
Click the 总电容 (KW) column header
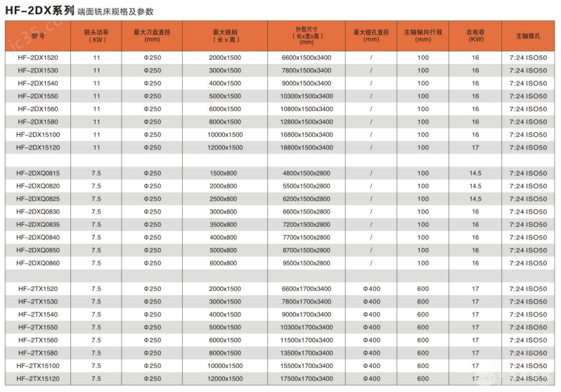click(x=475, y=36)
